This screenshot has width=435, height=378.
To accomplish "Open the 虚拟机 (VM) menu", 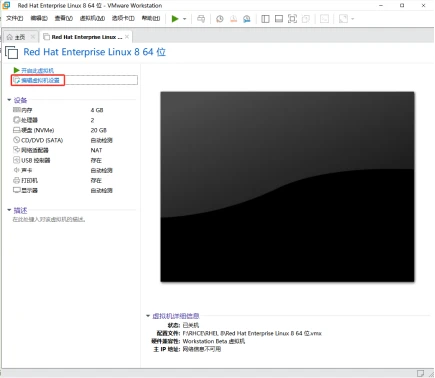I will [x=92, y=18].
